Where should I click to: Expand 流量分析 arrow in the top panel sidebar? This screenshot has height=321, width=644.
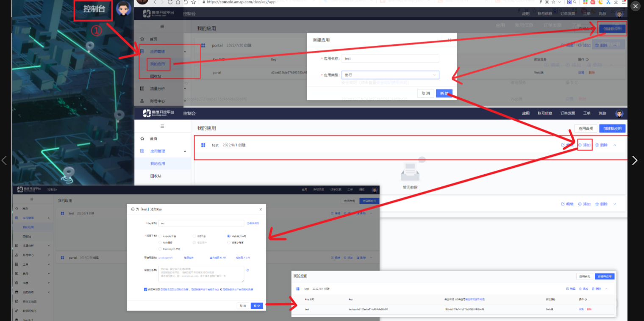coord(185,89)
